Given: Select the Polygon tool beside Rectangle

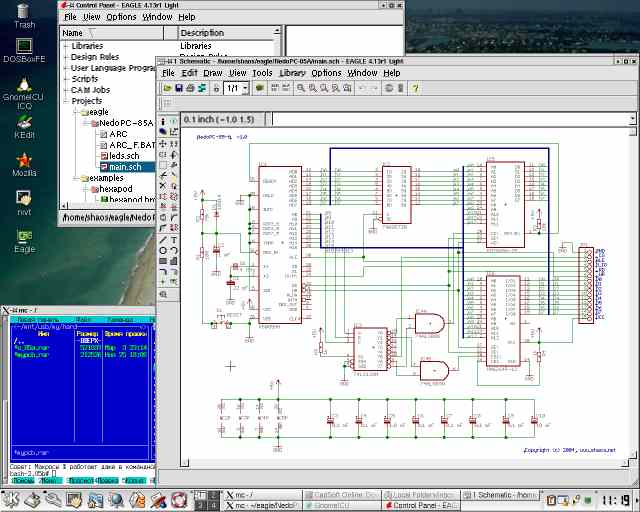Looking at the screenshot, I should (174, 261).
